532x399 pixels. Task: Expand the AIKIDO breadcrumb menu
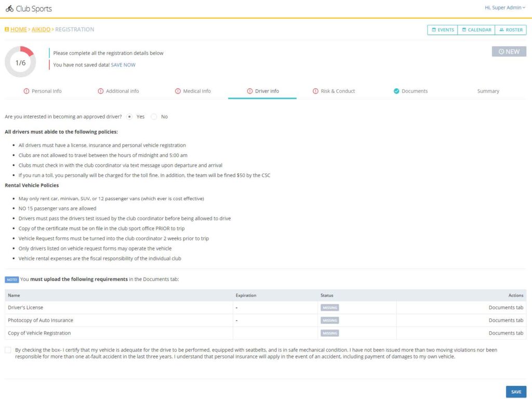click(41, 30)
